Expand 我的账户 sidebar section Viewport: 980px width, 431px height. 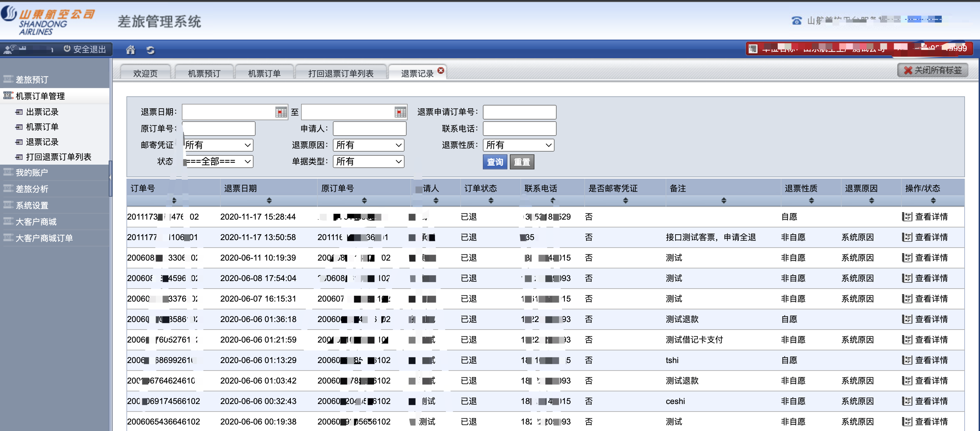pyautogui.click(x=54, y=172)
